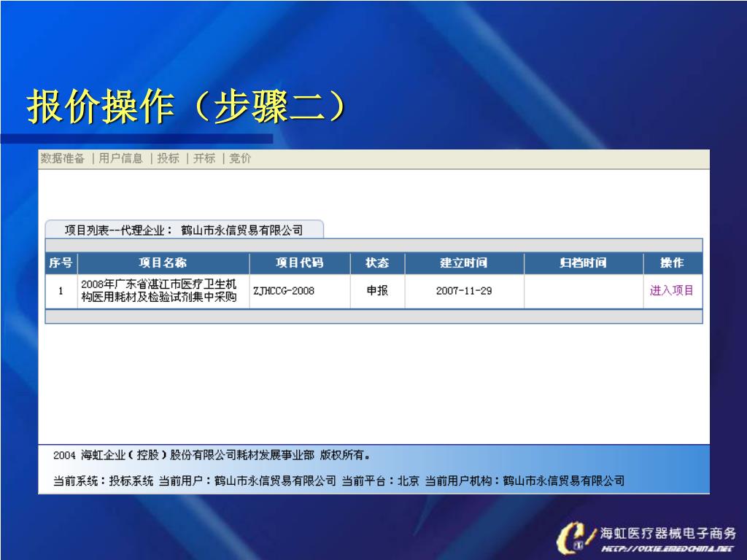747x560 pixels.
Task: Click the 归档时间 column header
Action: tap(583, 262)
